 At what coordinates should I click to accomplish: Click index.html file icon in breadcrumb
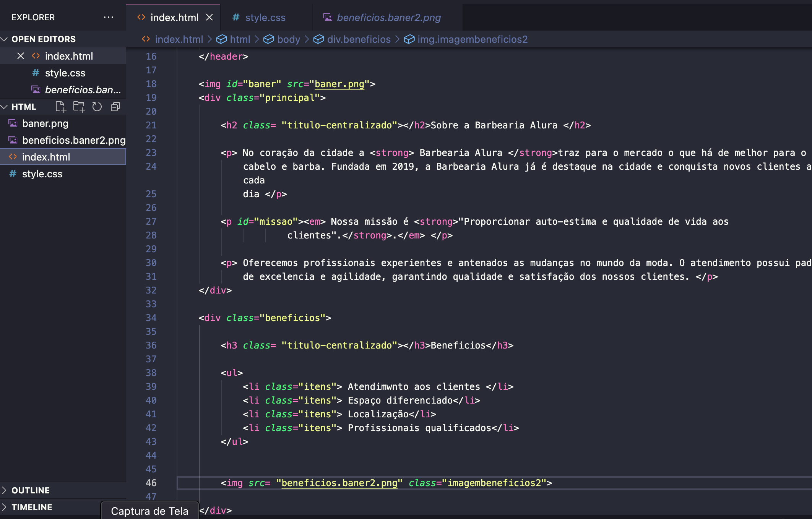pos(146,39)
